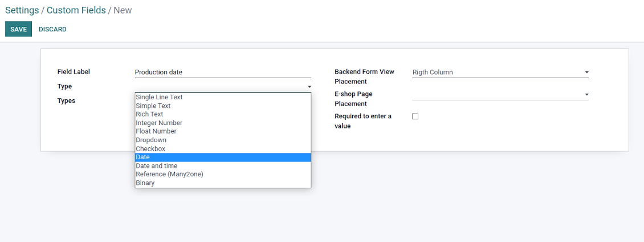
Task: Enable Required to enter a value
Action: pyautogui.click(x=415, y=116)
